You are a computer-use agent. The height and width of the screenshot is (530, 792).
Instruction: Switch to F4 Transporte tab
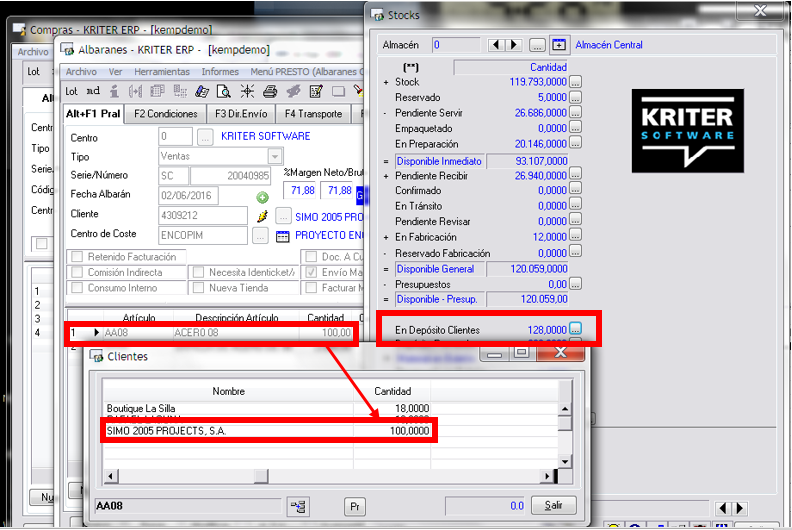pos(313,114)
